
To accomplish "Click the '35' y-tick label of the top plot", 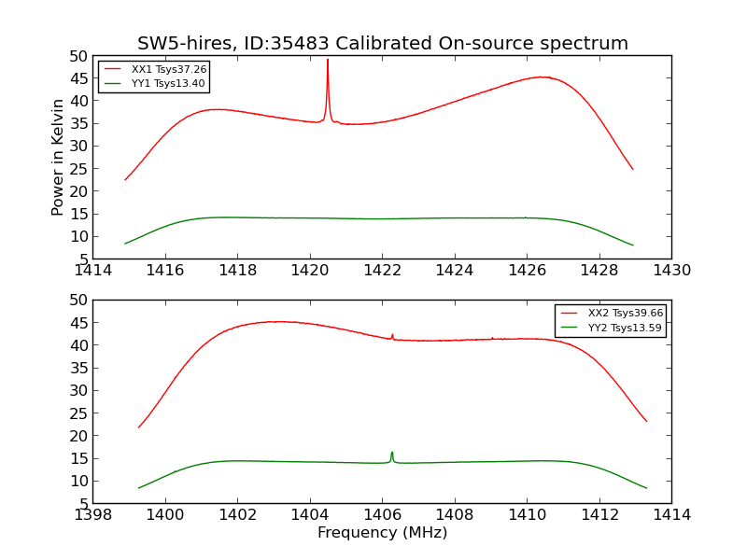I will point(78,124).
